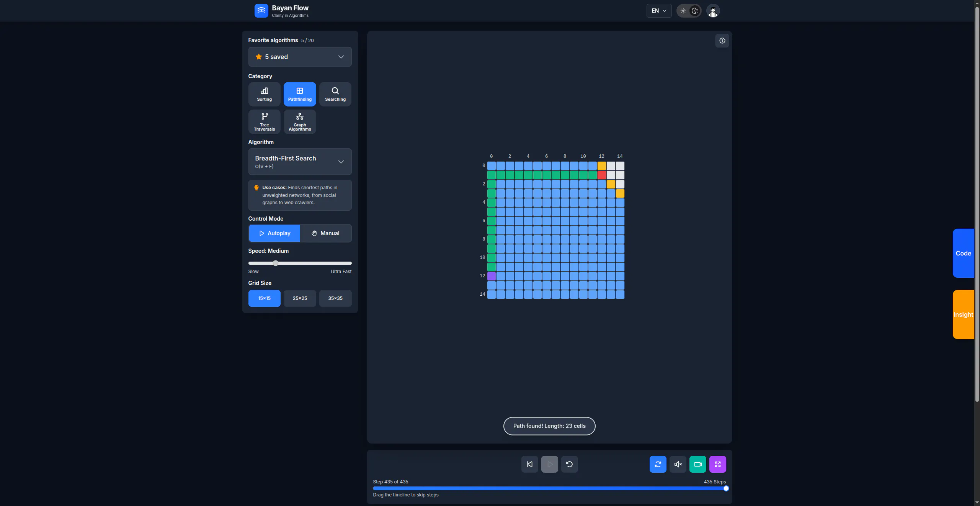This screenshot has width=980, height=506.
Task: Click the purple fullscreen icon
Action: 717,464
